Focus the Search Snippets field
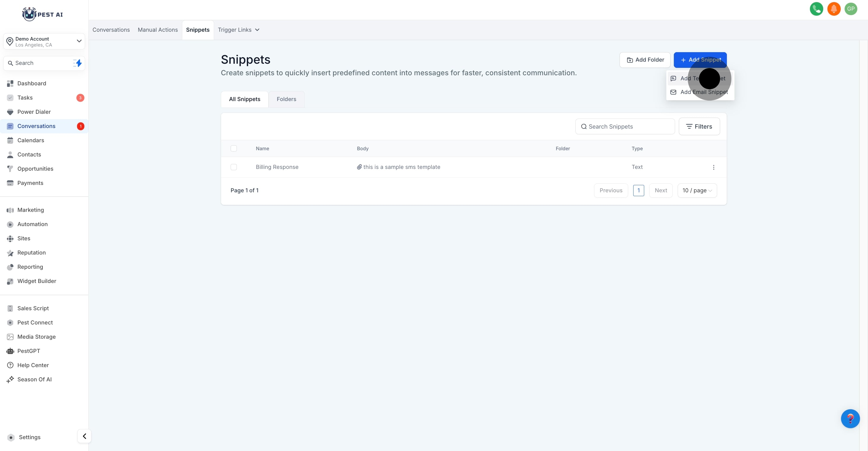The height and width of the screenshot is (451, 868). click(x=626, y=127)
